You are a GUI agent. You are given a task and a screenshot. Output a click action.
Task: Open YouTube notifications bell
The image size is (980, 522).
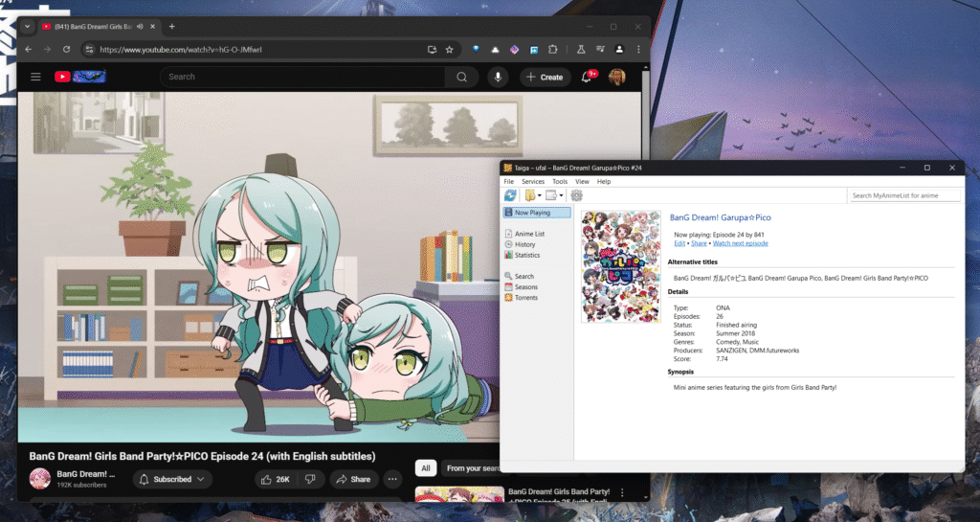click(587, 77)
